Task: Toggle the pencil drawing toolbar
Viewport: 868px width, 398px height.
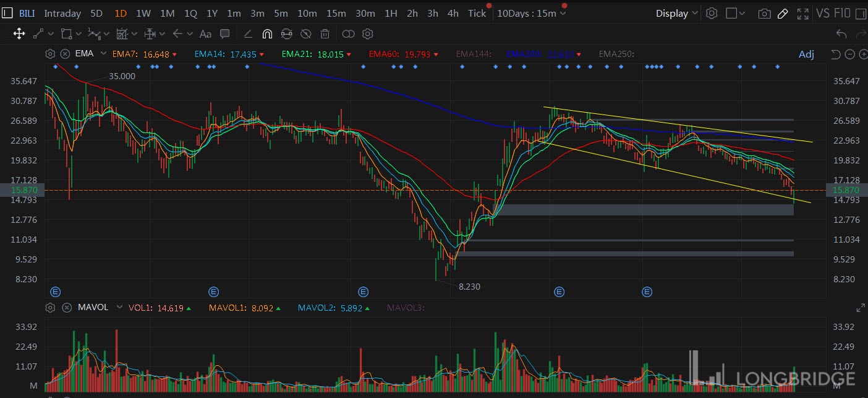Action: (783, 13)
